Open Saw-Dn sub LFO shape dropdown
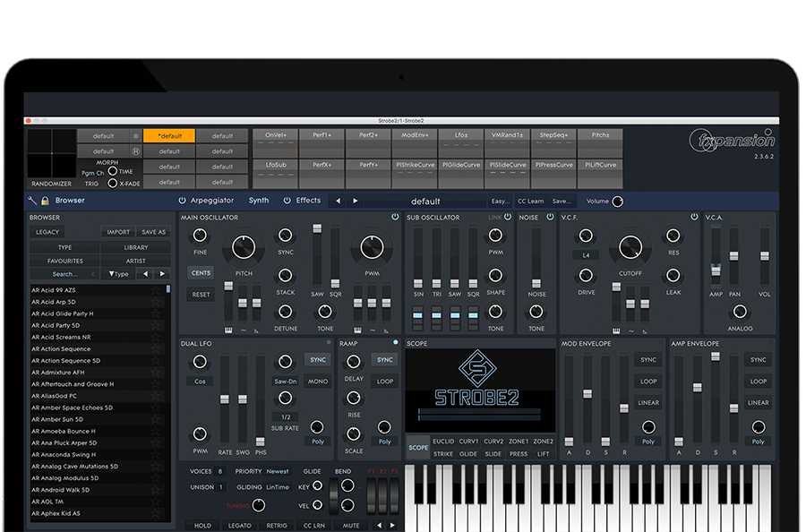The width and height of the screenshot is (806, 532). pyautogui.click(x=286, y=382)
